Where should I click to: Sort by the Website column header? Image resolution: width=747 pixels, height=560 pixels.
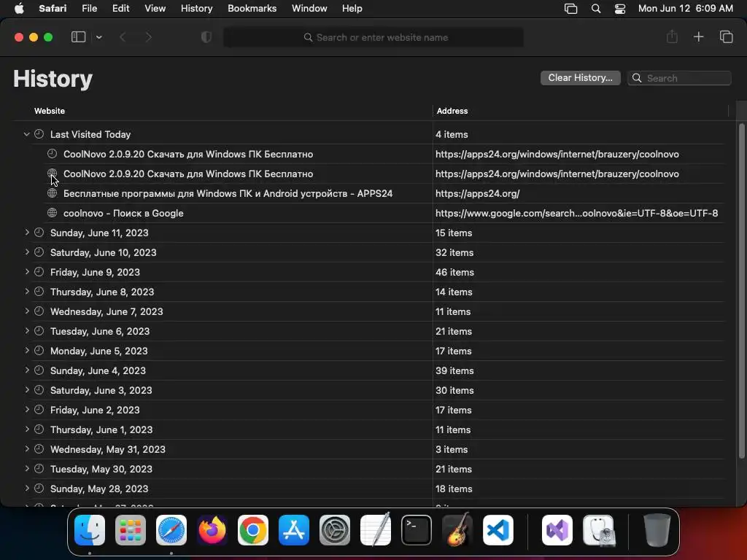click(50, 111)
